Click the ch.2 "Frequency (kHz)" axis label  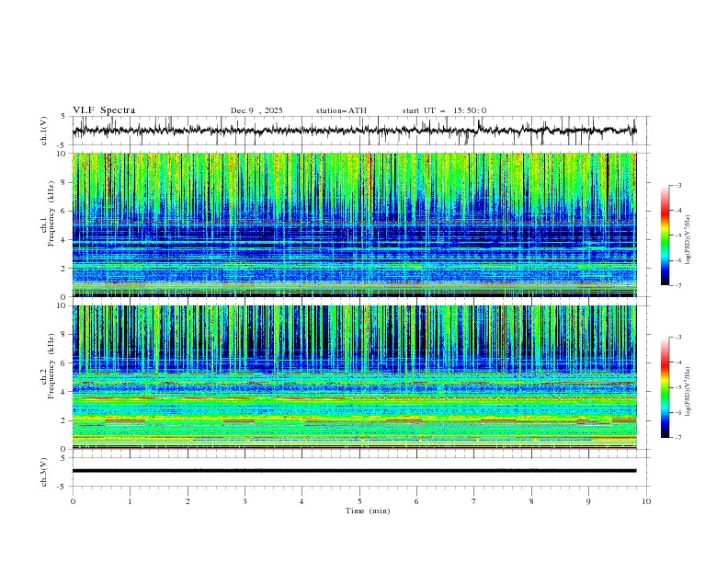coord(51,366)
